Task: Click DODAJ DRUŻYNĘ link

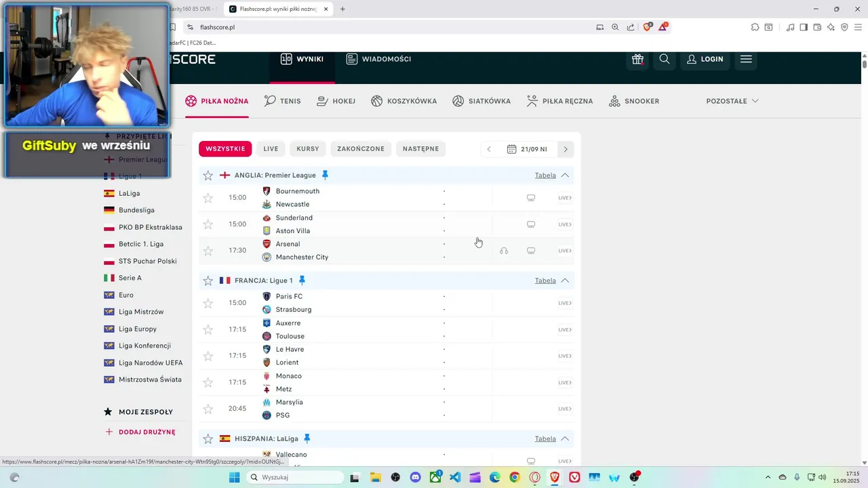Action: (140, 432)
